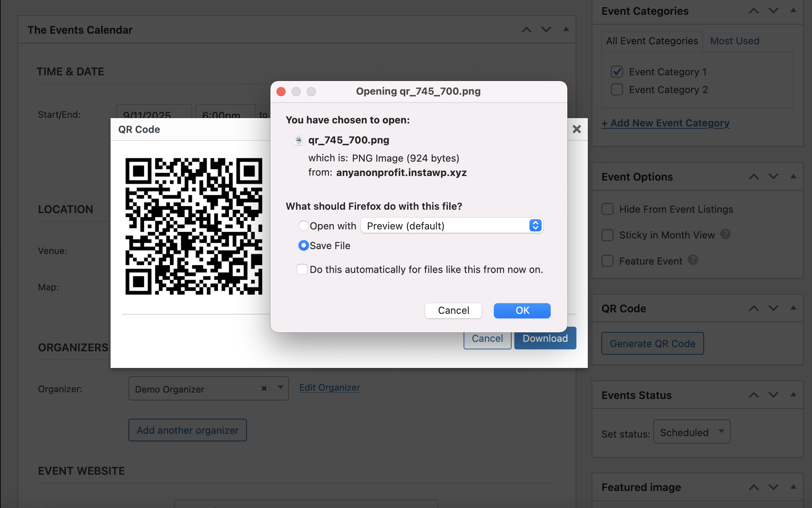Image resolution: width=812 pixels, height=508 pixels.
Task: Collapse the Event Categories panel
Action: click(793, 11)
